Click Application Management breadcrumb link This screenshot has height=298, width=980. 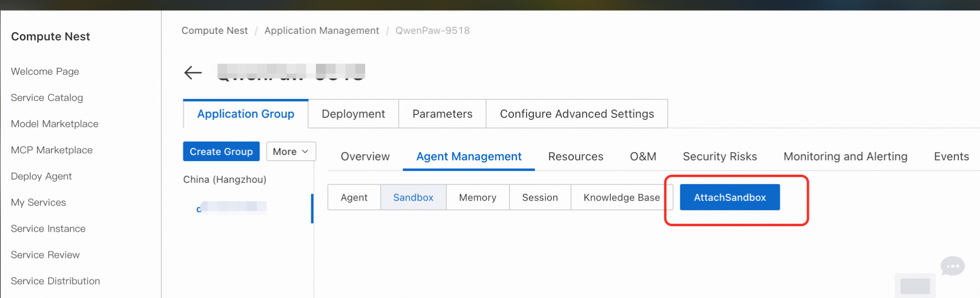pos(321,30)
